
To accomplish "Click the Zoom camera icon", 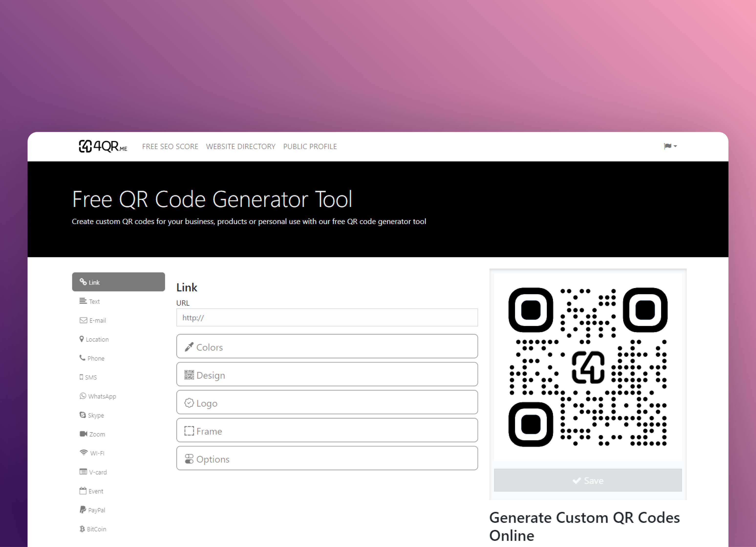I will (x=83, y=434).
